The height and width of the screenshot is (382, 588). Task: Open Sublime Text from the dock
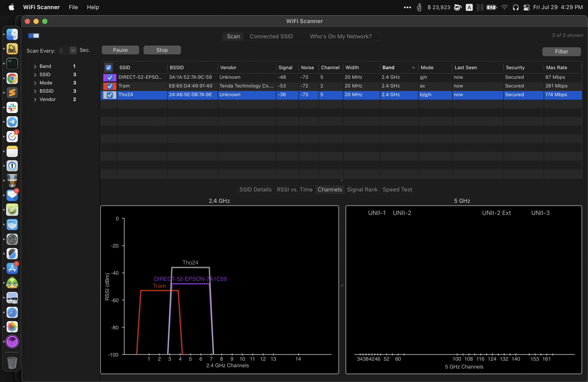[x=12, y=93]
